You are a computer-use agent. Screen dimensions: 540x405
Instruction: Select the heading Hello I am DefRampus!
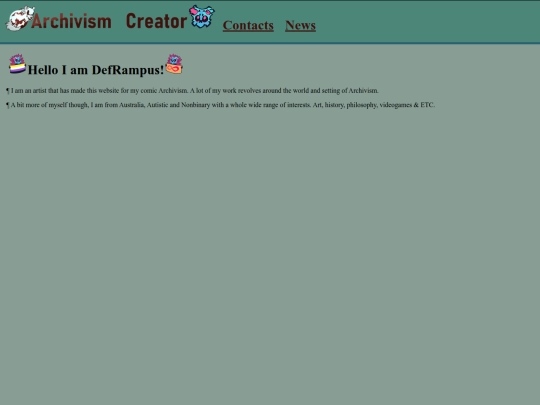pyautogui.click(x=96, y=70)
